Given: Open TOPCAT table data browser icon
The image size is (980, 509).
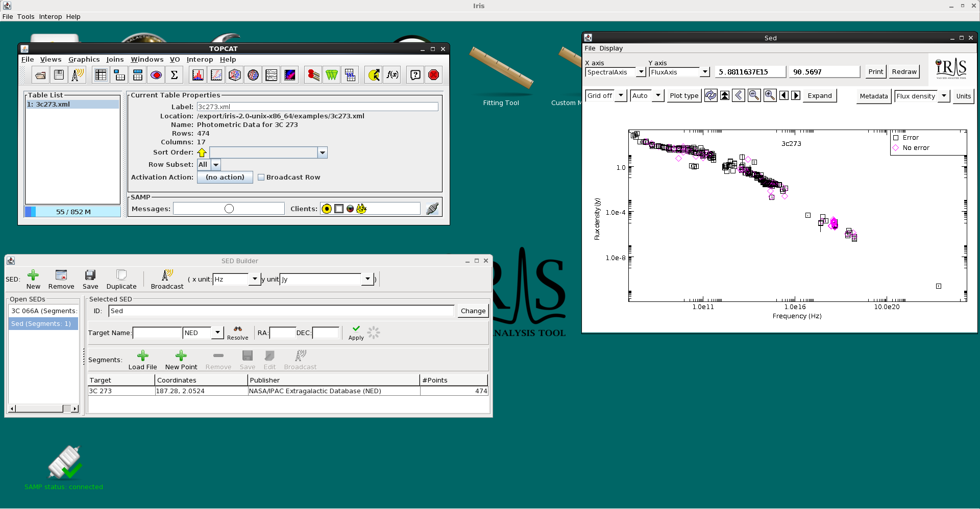Looking at the screenshot, I should (x=101, y=75).
